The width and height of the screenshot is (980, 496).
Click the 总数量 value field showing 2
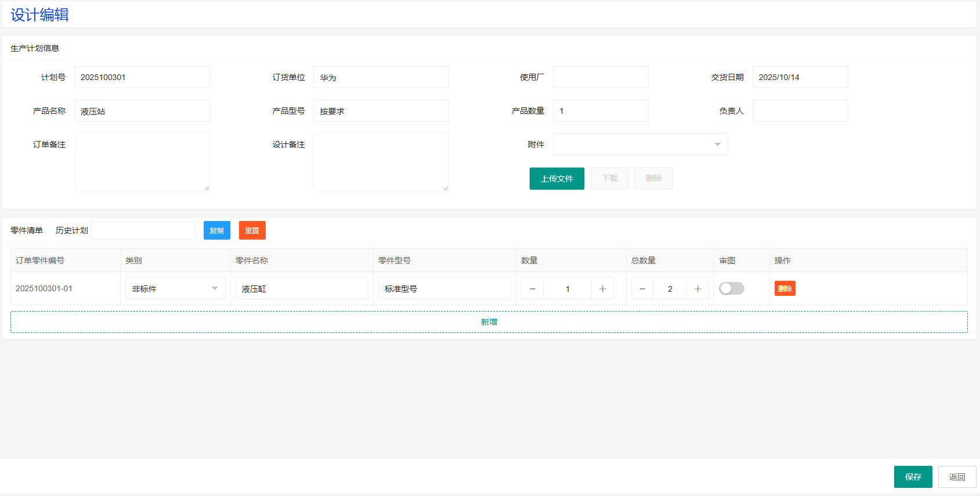point(670,288)
